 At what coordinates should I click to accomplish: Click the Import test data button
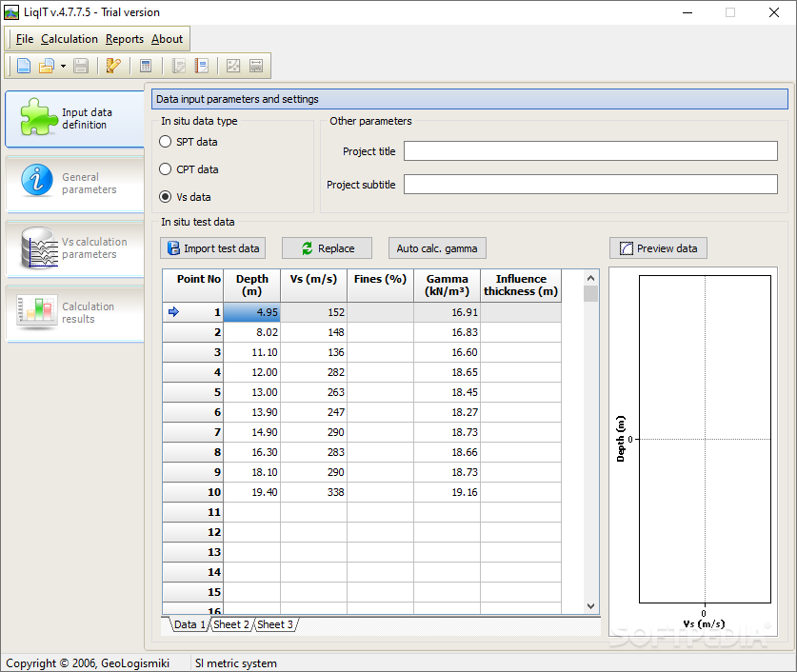tap(213, 248)
